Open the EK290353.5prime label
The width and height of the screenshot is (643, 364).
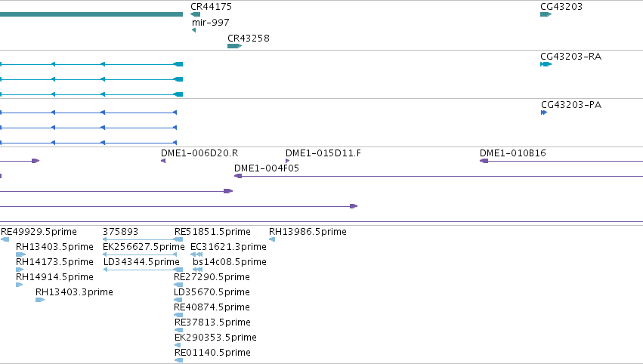(x=215, y=338)
